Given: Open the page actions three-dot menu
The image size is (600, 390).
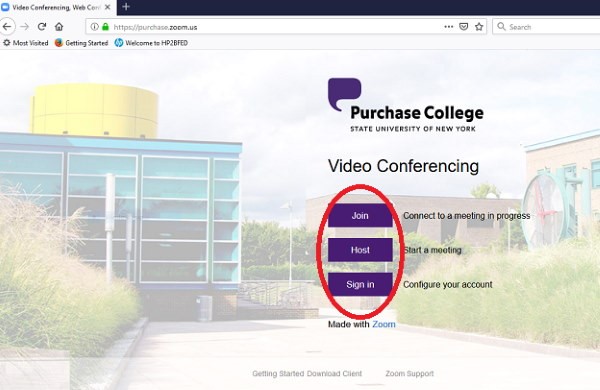Looking at the screenshot, I should pyautogui.click(x=448, y=27).
